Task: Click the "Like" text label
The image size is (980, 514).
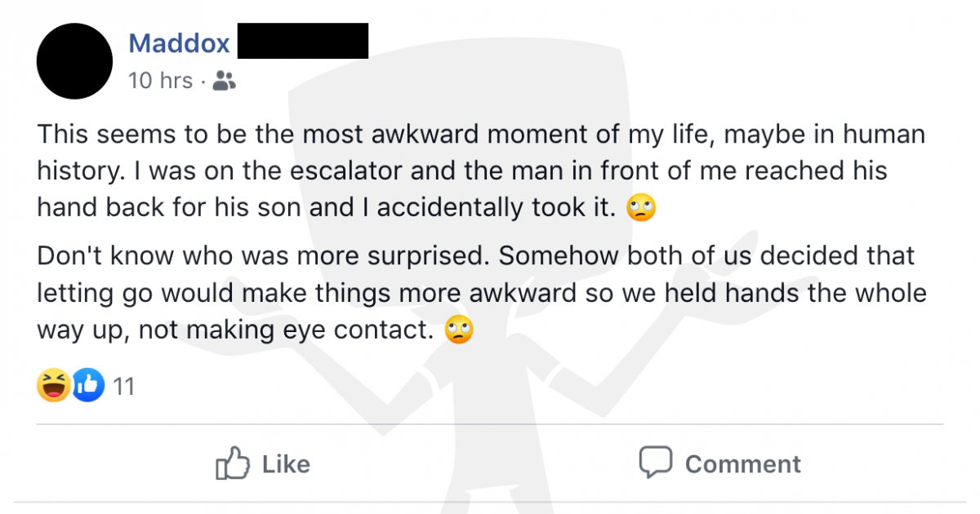Action: (x=286, y=463)
